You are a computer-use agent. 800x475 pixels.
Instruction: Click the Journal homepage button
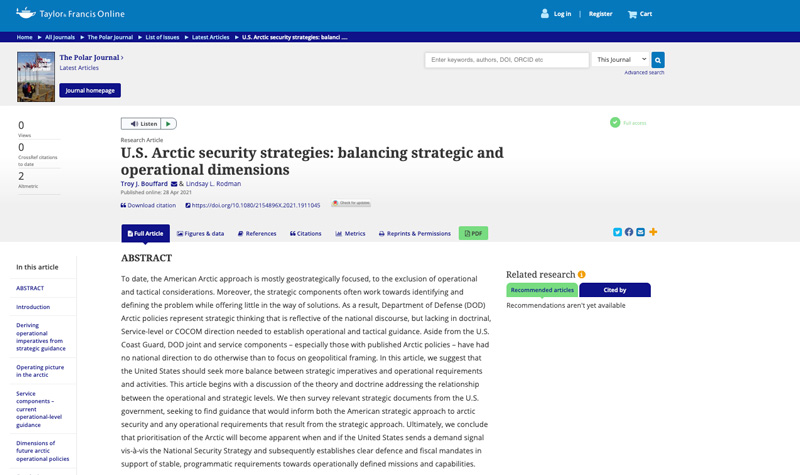point(90,90)
